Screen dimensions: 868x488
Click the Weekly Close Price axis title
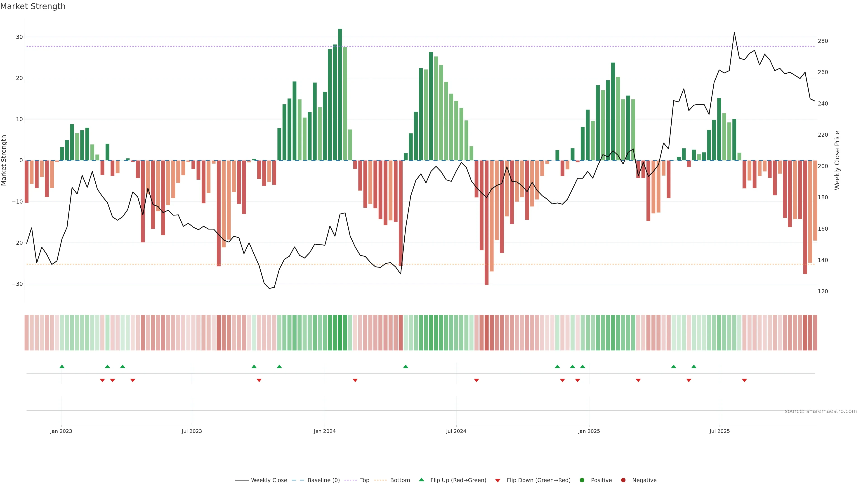837,160
